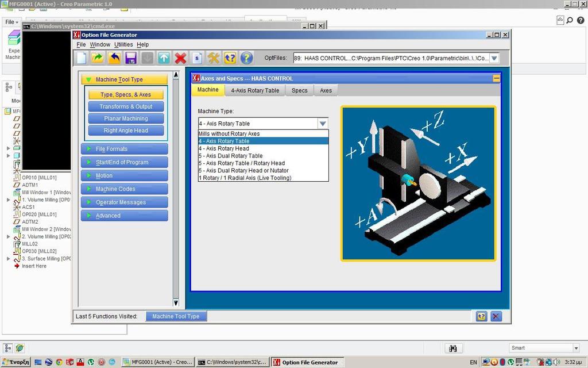Switch to the Specs tab
Image resolution: width=588 pixels, height=368 pixels.
[299, 90]
